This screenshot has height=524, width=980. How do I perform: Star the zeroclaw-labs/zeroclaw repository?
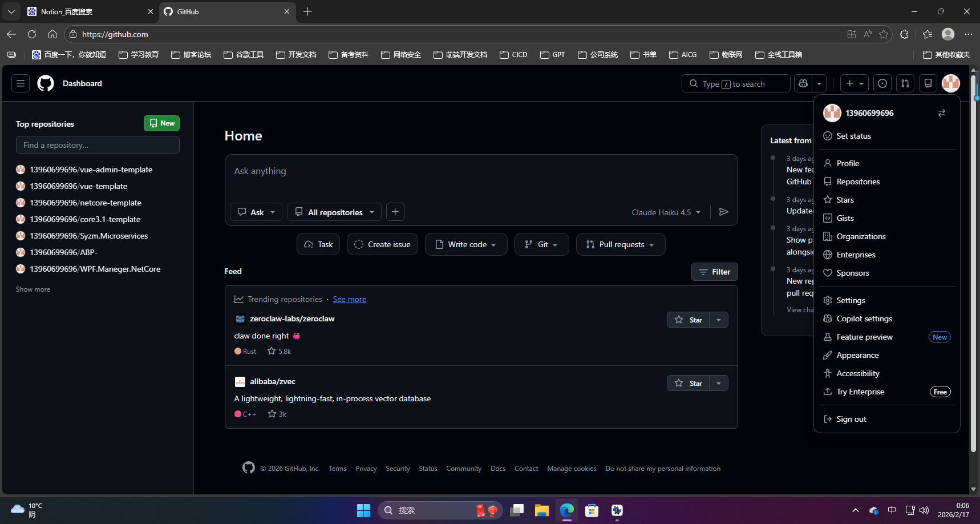click(x=688, y=320)
